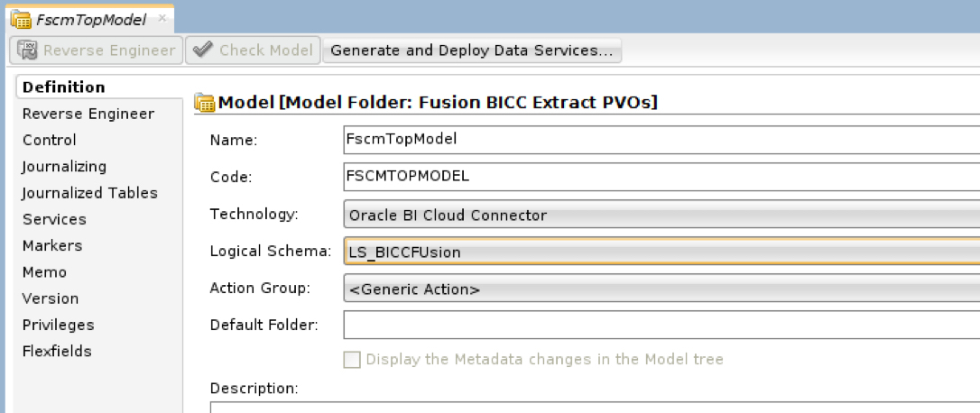Go to the Services section
The image size is (980, 413).
coord(54,219)
